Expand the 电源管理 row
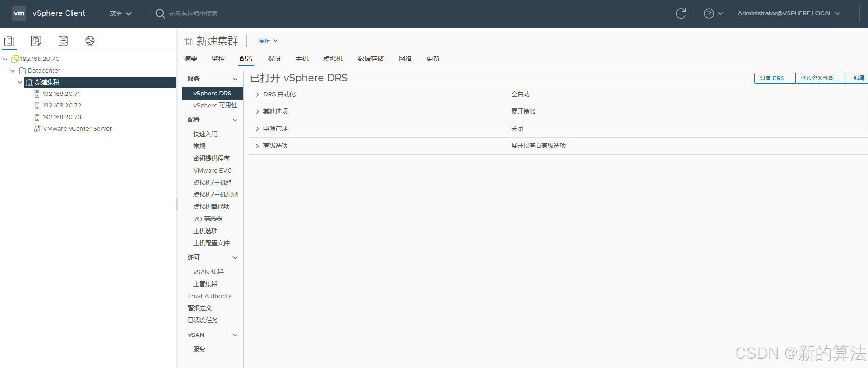 257,129
